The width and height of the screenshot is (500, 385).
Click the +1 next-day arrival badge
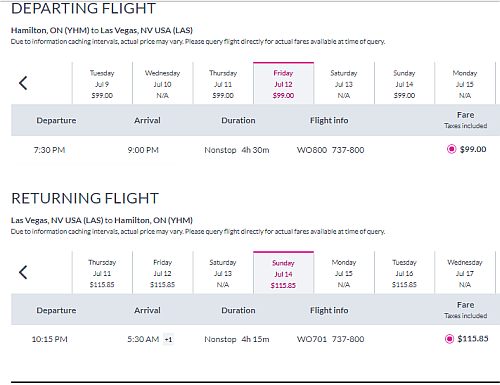pos(168,340)
